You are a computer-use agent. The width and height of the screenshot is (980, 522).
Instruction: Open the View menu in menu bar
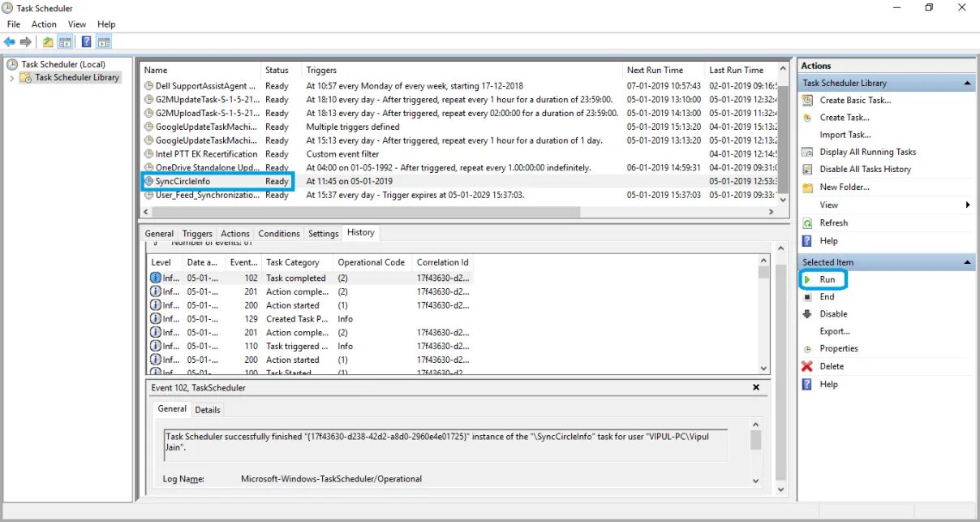77,24
